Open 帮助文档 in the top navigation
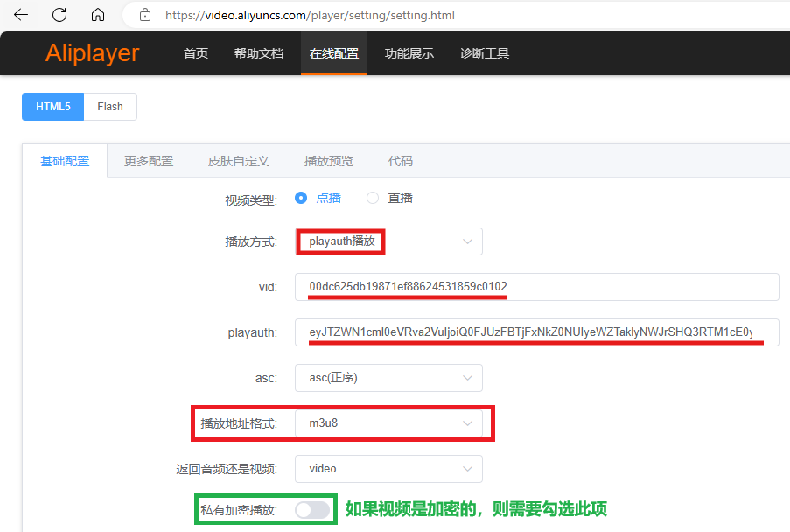The height and width of the screenshot is (532, 790). pos(259,53)
